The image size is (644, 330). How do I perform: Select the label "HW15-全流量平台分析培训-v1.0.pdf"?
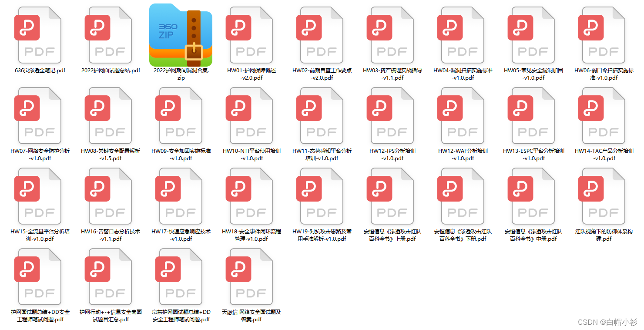tap(40, 235)
